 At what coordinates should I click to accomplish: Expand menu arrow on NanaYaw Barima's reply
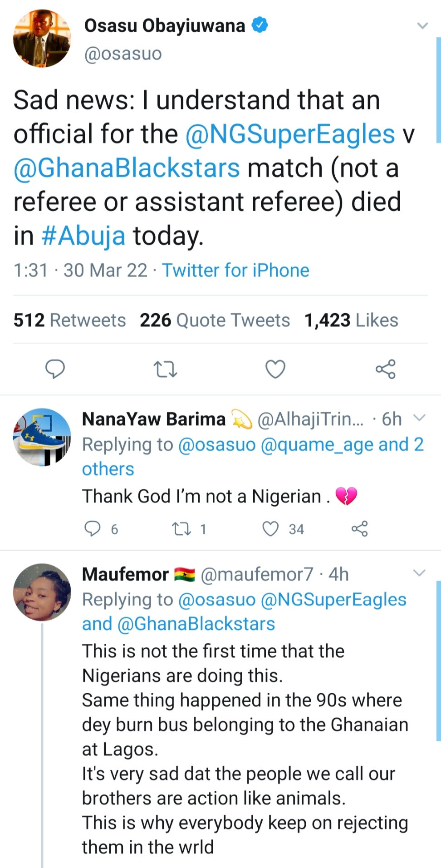point(419,418)
